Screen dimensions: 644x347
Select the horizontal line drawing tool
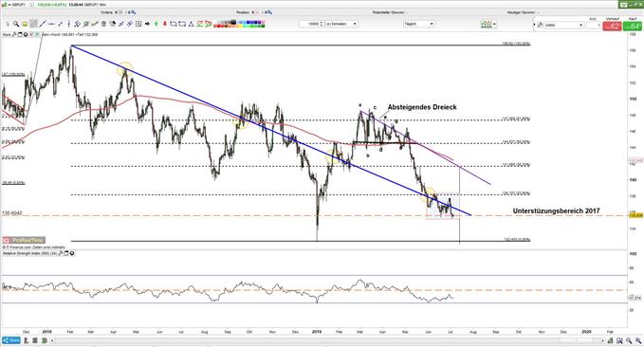(51, 24)
